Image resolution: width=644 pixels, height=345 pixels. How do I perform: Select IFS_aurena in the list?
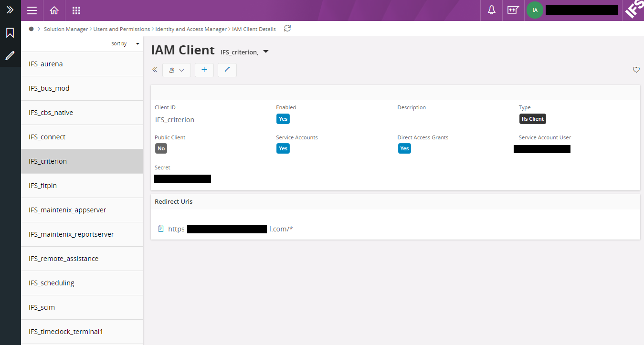(82, 64)
